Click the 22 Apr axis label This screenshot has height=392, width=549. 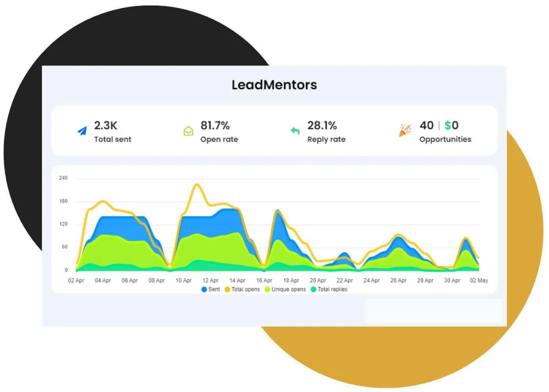pos(344,281)
